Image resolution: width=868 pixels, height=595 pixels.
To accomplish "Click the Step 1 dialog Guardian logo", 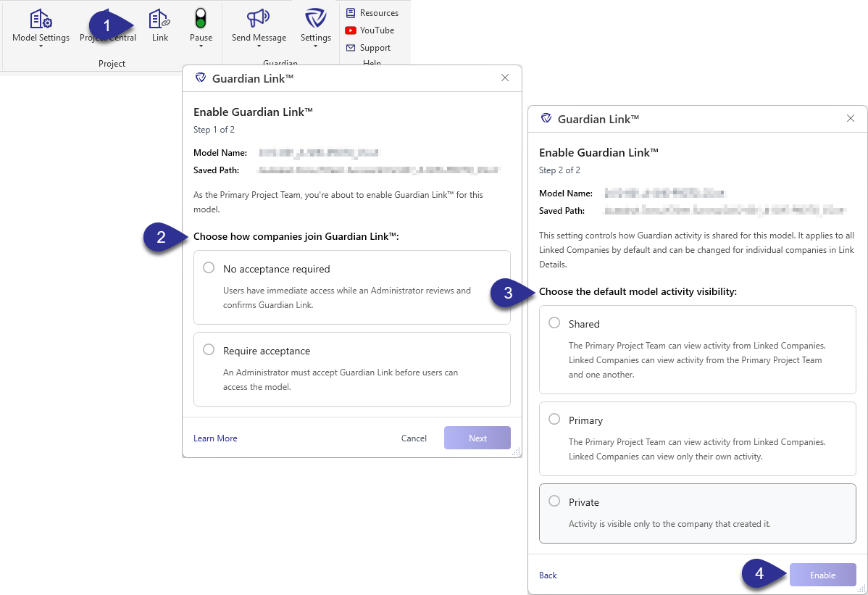I will 201,78.
